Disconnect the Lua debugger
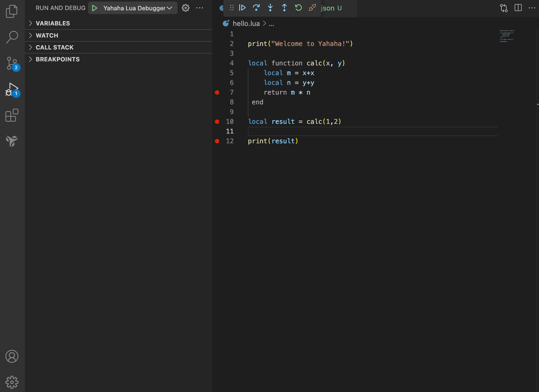 pyautogui.click(x=313, y=8)
